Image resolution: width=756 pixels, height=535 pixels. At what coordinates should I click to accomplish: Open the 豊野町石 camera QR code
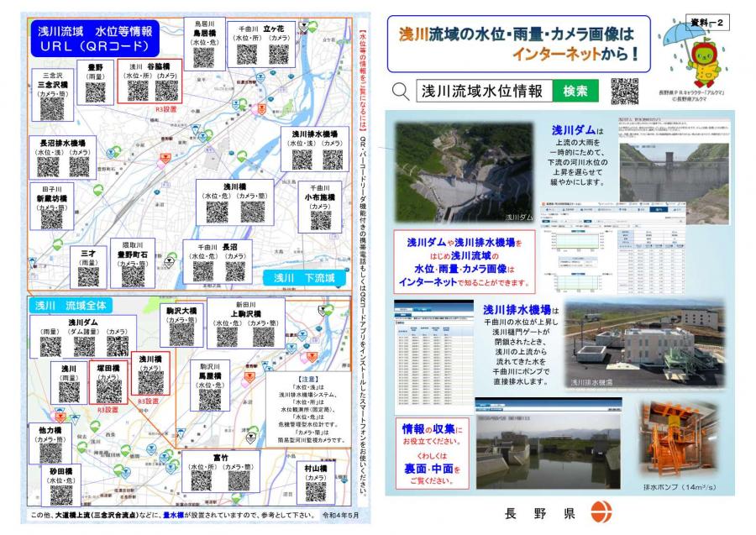(x=133, y=276)
